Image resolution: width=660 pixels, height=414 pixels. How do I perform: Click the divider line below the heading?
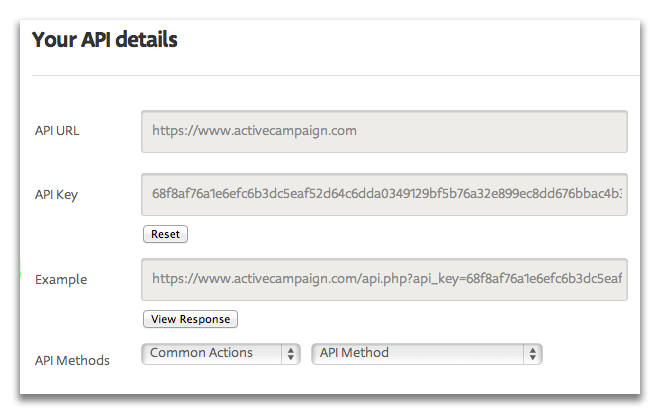(x=336, y=76)
